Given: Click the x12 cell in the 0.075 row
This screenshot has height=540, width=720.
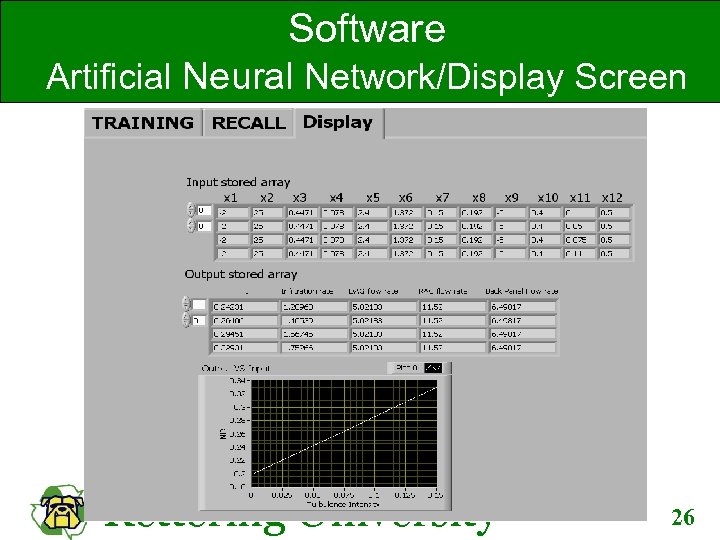Looking at the screenshot, I should (x=614, y=240).
